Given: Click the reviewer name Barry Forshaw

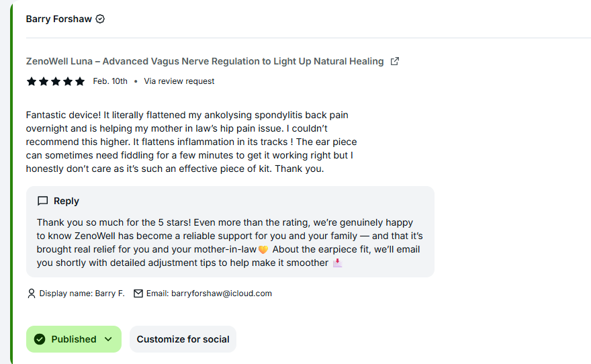Looking at the screenshot, I should tap(58, 19).
